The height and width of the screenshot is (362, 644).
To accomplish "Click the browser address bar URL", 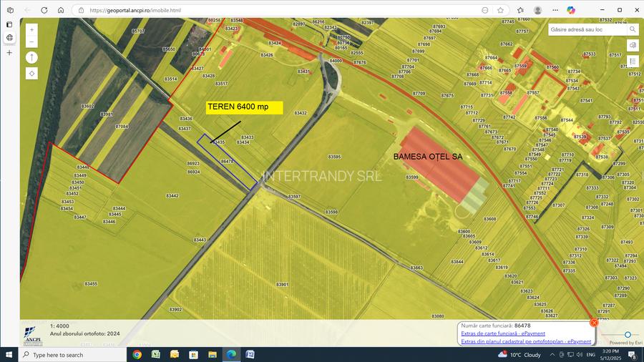I will (x=136, y=11).
